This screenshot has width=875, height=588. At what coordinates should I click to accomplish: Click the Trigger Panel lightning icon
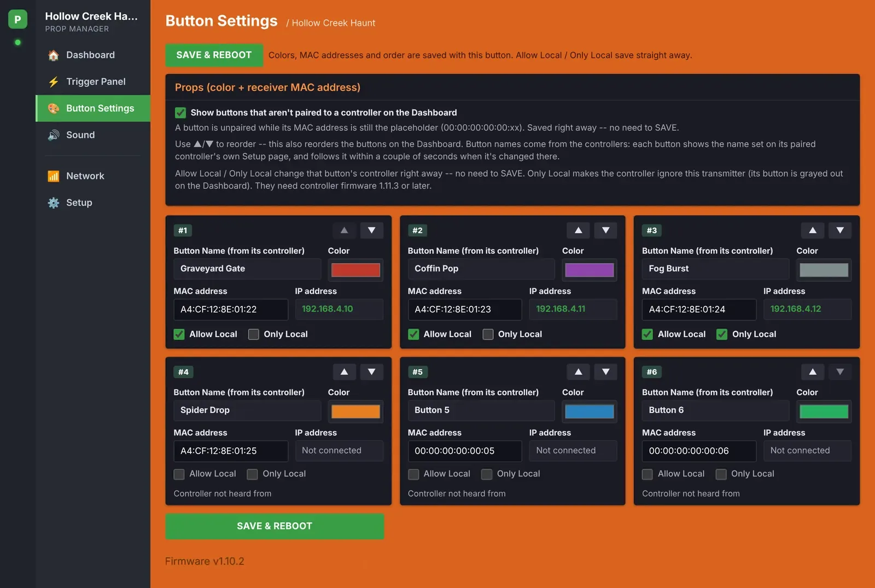[54, 81]
